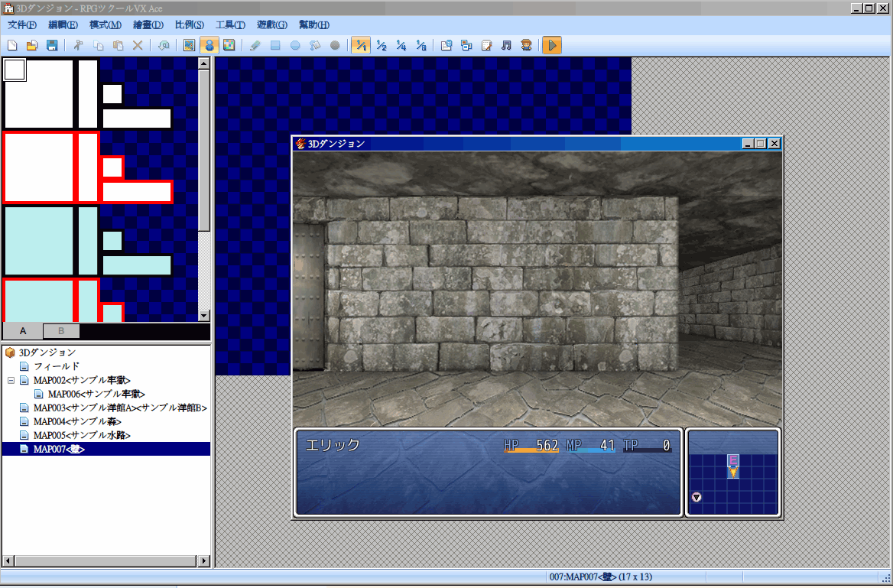Select MAP004<サンプル森> map
Viewport: 893px width, 588px height.
[x=77, y=421]
